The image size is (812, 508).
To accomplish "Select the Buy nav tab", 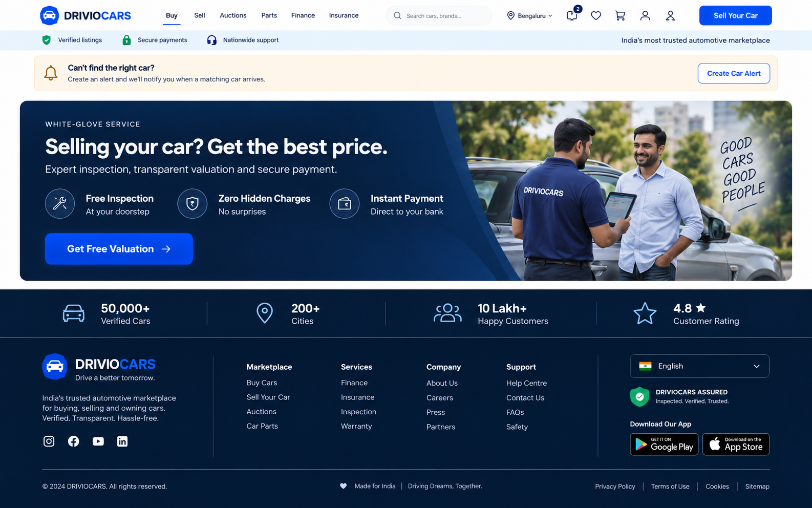I will [x=172, y=15].
